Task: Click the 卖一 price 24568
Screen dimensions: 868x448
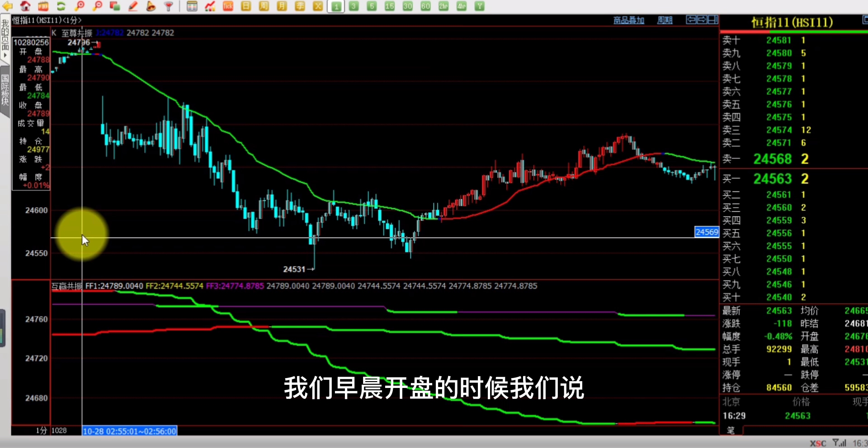Action: tap(773, 159)
